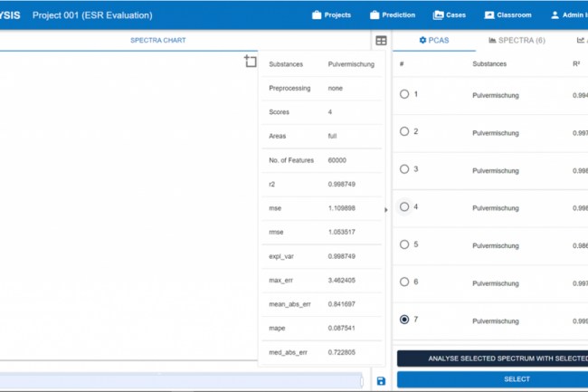Click the Admin user profile icon
This screenshot has height=392, width=588.
(x=555, y=15)
